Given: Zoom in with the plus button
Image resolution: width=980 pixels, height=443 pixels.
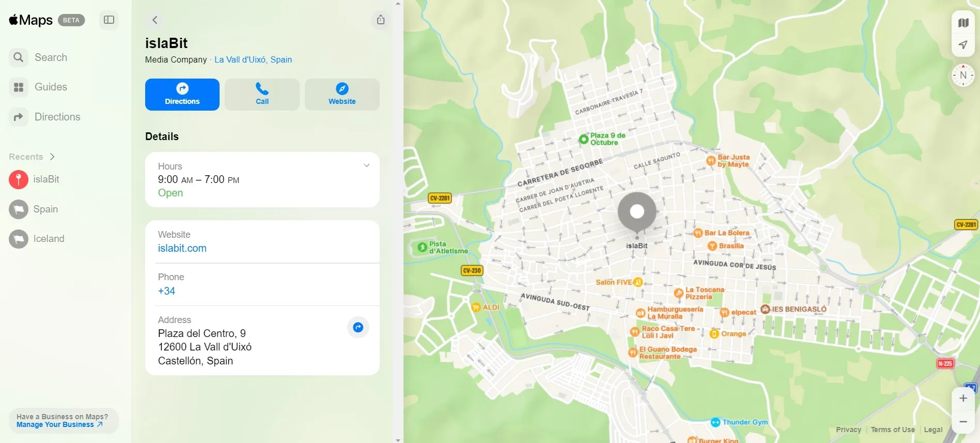Looking at the screenshot, I should point(963,399).
